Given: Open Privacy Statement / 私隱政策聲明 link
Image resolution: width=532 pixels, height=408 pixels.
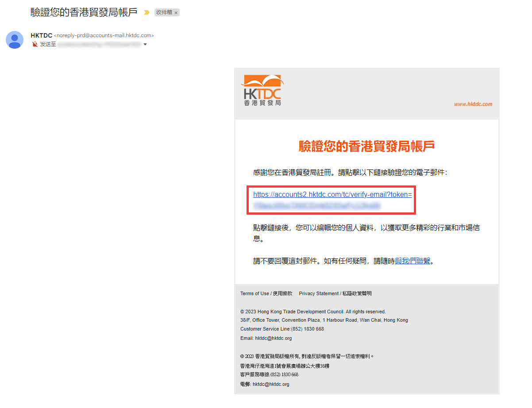Looking at the screenshot, I should tap(335, 293).
